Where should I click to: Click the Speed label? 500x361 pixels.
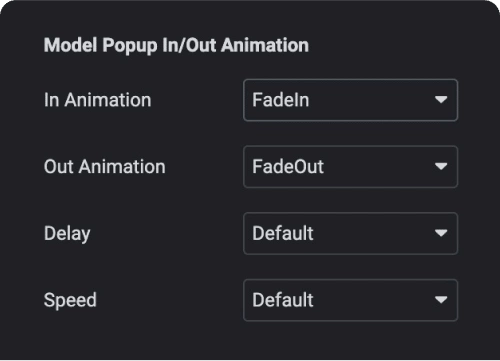tap(70, 301)
